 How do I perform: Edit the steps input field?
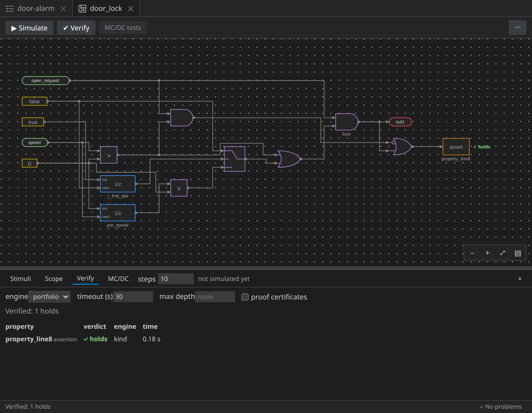[x=176, y=279]
